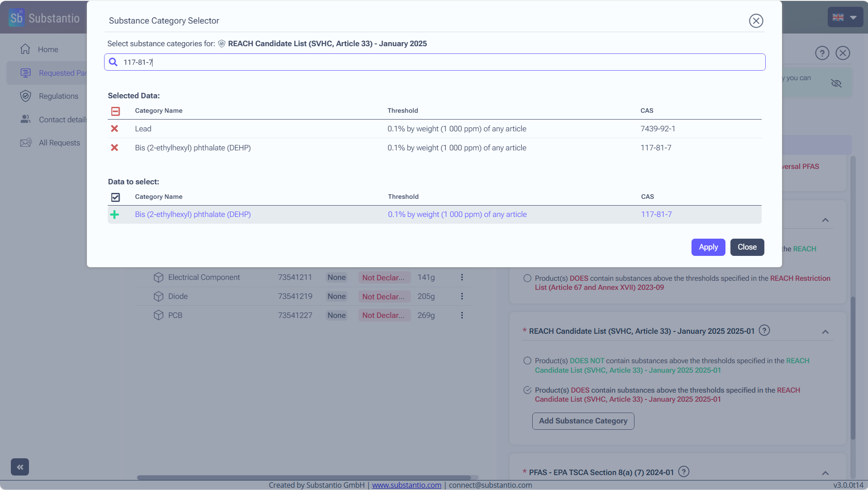The height and width of the screenshot is (490, 868).
Task: Click help icon beside REACH Candidate List heading
Action: click(764, 331)
